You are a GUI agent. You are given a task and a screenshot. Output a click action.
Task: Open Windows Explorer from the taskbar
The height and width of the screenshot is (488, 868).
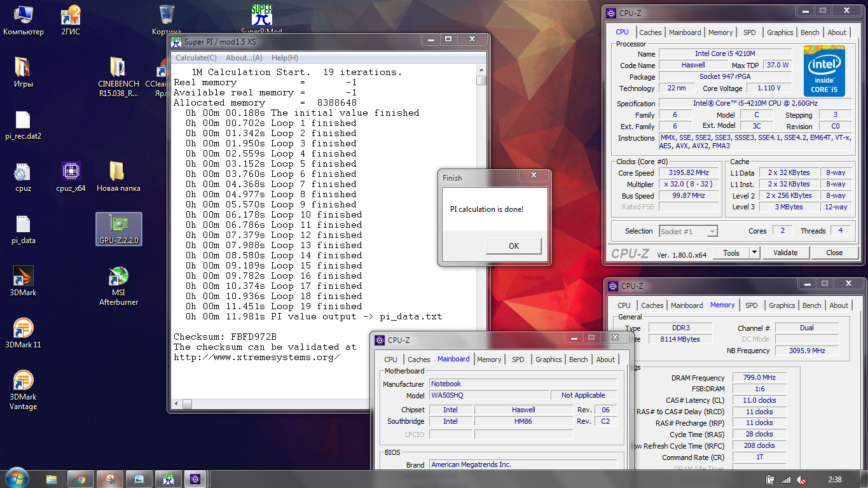pos(52,479)
